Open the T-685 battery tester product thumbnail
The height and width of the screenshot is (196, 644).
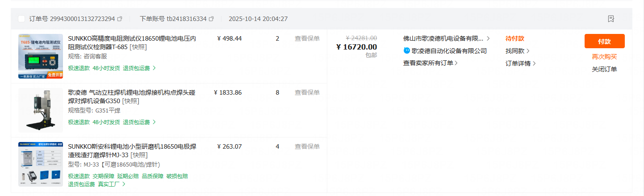coord(41,56)
